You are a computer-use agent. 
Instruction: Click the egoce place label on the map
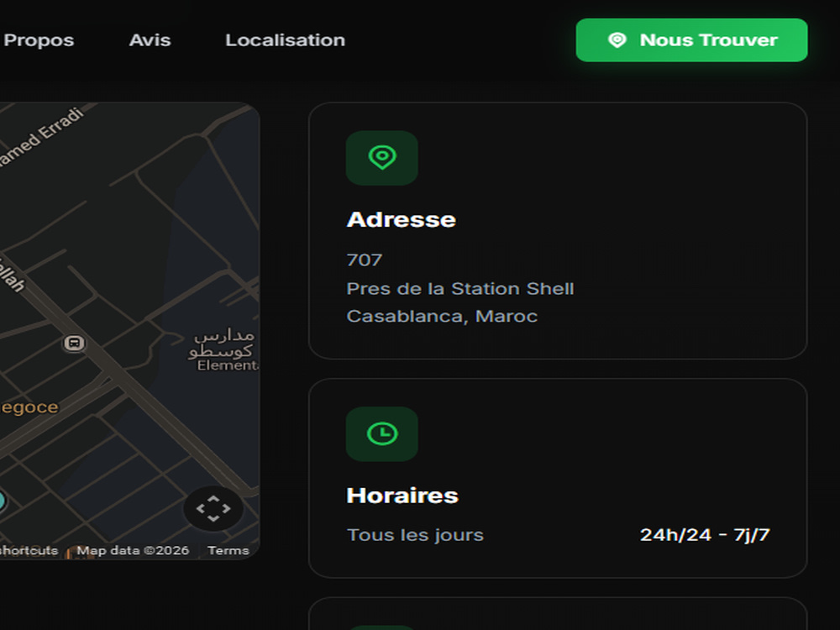pyautogui.click(x=29, y=407)
